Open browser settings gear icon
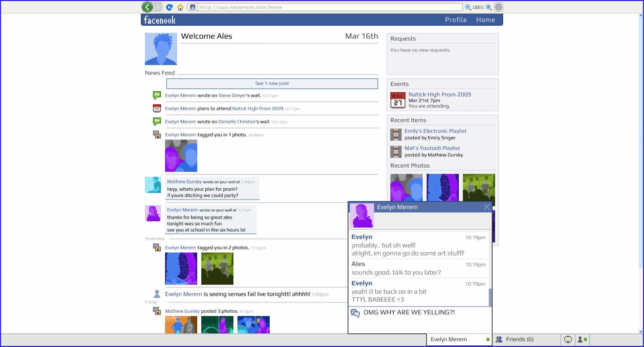644x347 pixels. click(x=498, y=7)
